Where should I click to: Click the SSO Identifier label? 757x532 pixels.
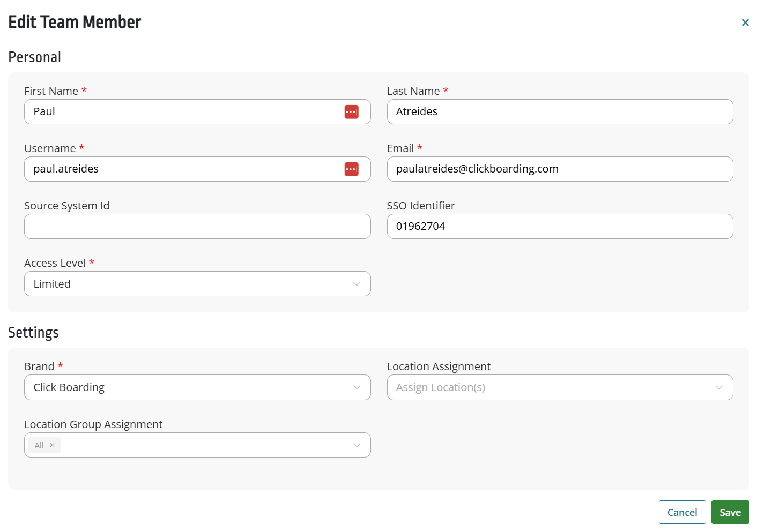pos(421,206)
